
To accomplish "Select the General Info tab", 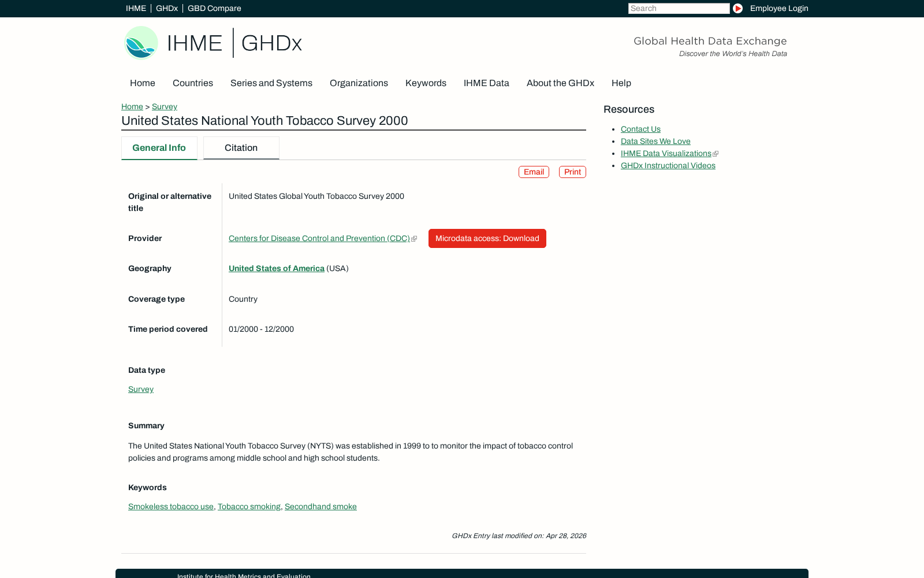I will click(x=159, y=148).
